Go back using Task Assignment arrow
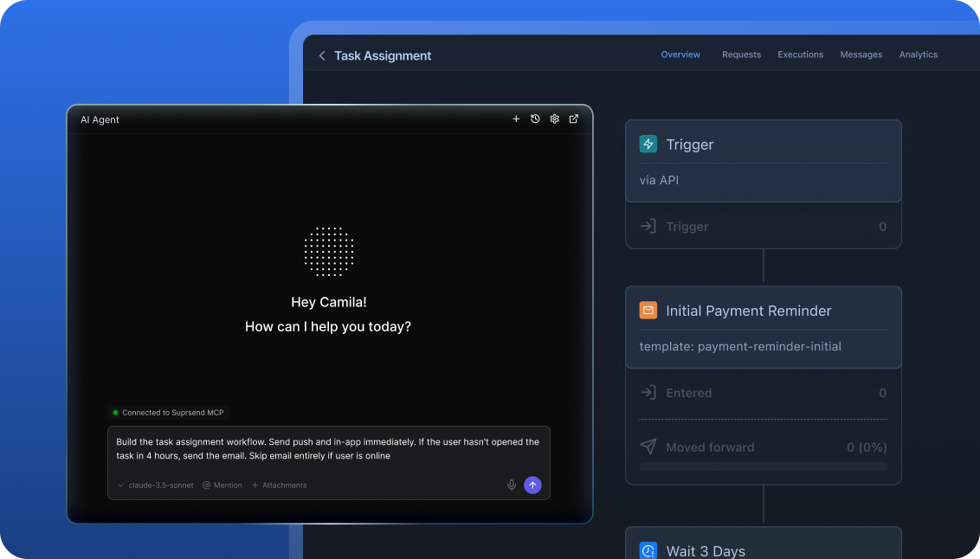Viewport: 980px width, 559px height. [322, 55]
